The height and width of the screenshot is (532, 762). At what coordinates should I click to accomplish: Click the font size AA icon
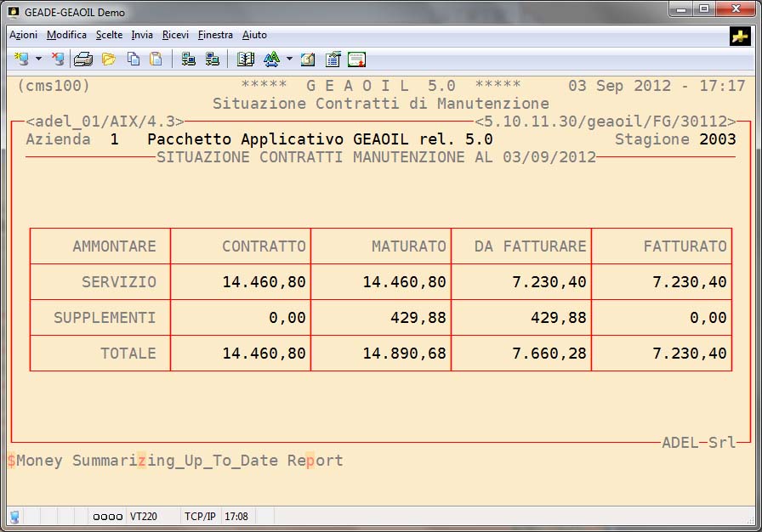pos(271,59)
